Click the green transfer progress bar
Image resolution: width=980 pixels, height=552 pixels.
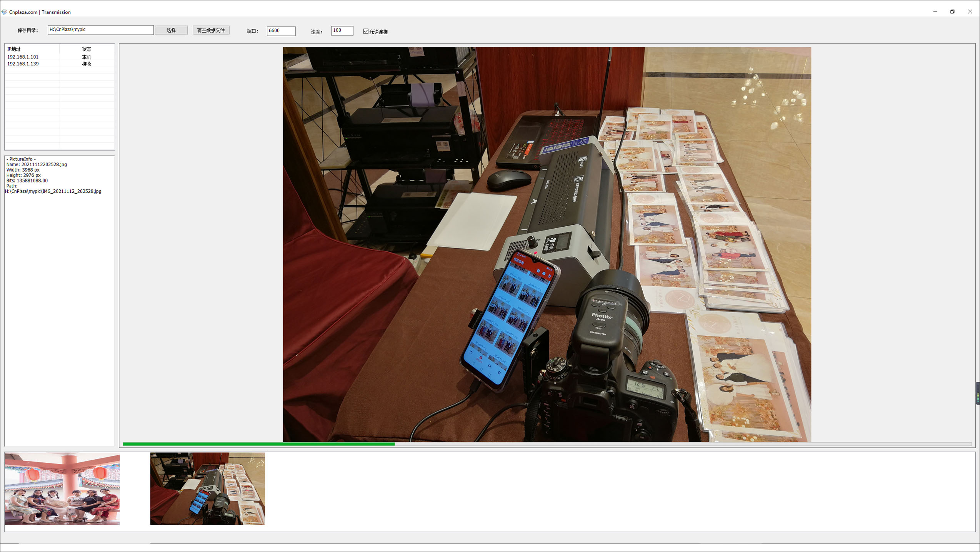click(x=258, y=444)
